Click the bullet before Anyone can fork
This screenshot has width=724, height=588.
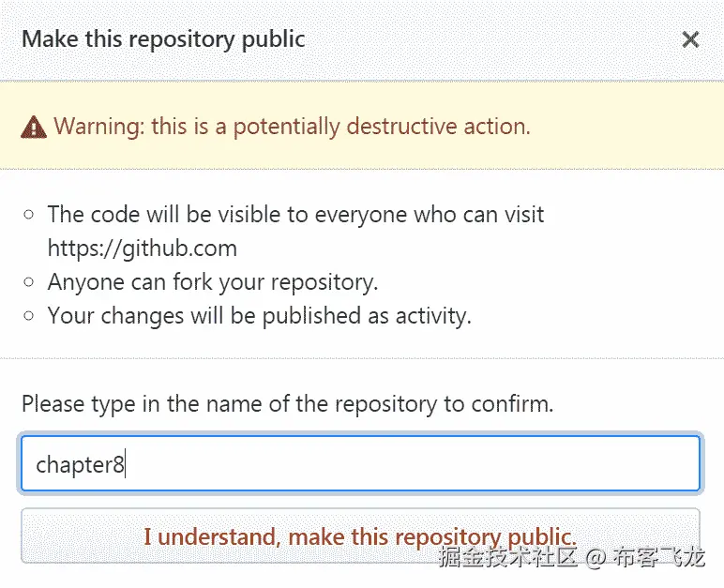(29, 281)
